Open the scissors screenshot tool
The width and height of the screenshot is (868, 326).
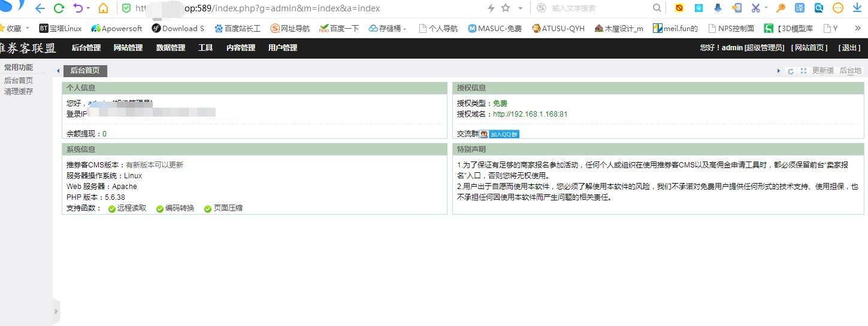pos(755,8)
